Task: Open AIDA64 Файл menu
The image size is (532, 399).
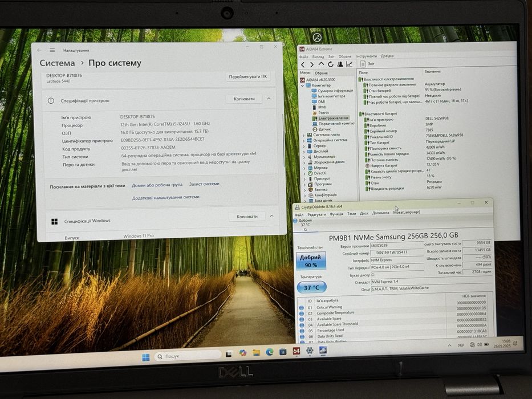Action: click(304, 56)
